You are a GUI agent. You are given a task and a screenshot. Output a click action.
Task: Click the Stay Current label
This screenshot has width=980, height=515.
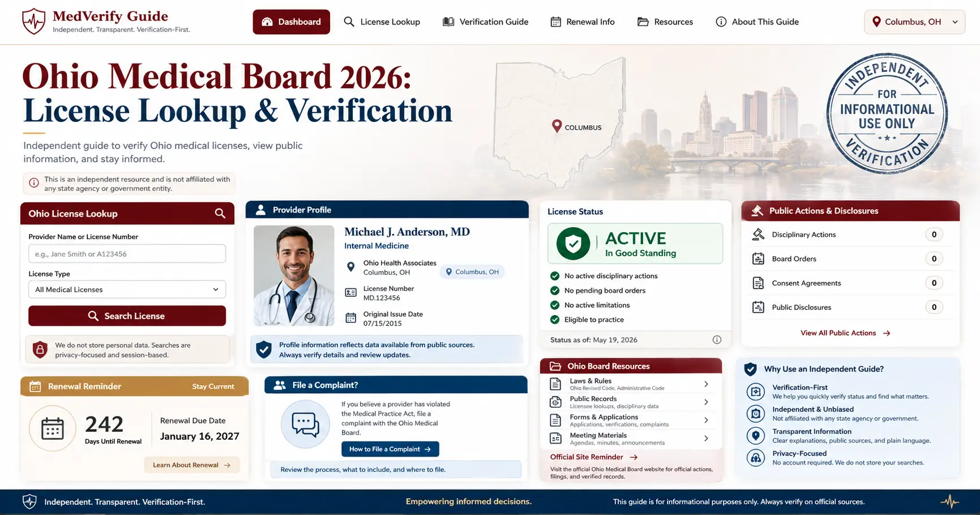tap(213, 386)
